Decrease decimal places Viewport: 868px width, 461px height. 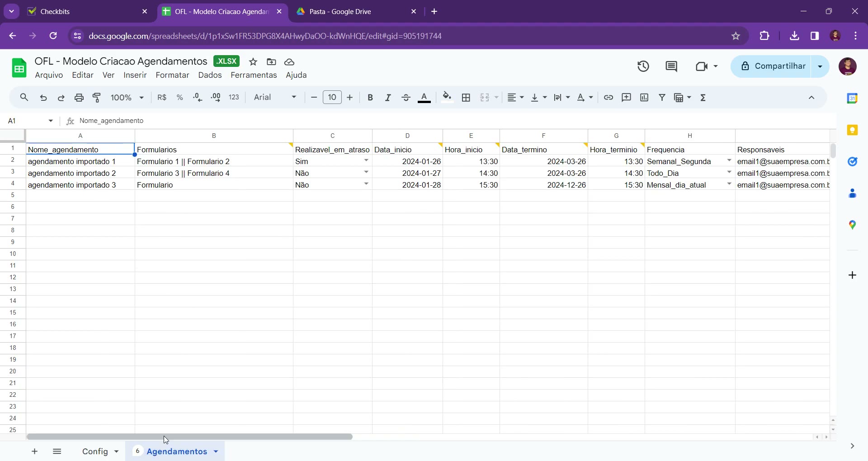198,98
